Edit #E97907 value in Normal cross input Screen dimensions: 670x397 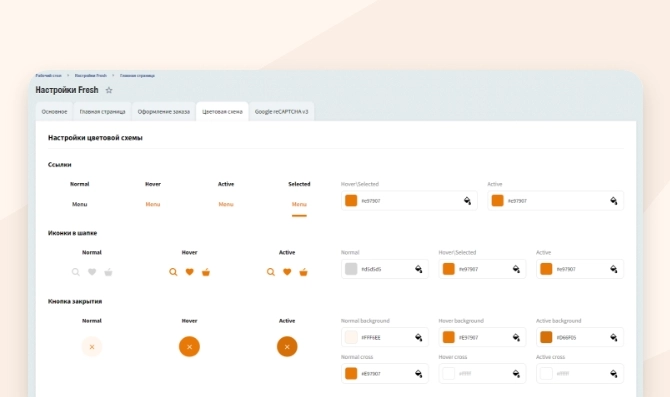(x=385, y=374)
